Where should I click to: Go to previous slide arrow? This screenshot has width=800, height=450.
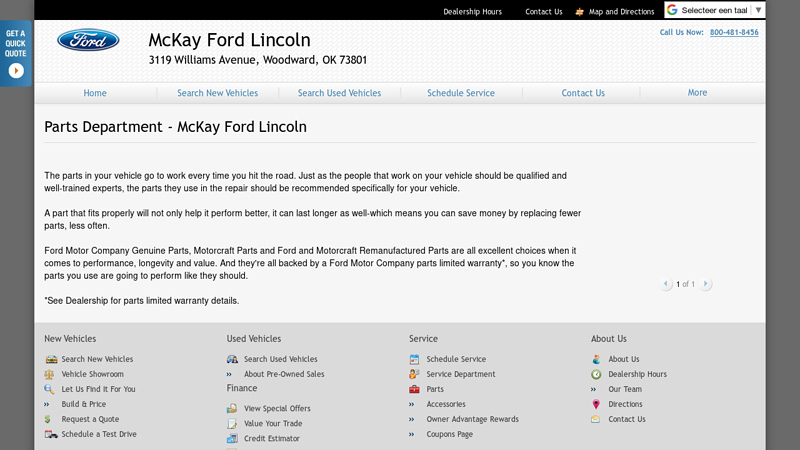[667, 284]
